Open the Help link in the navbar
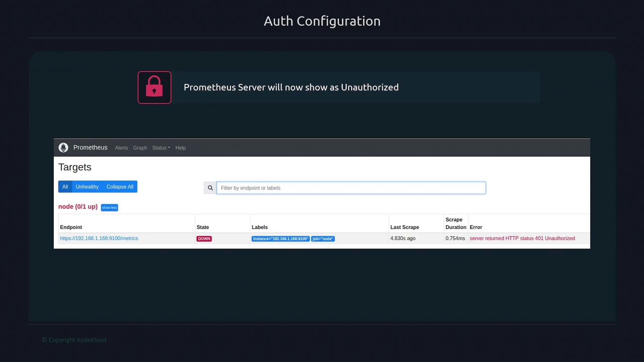Screen dimensions: 644x362 point(181,148)
